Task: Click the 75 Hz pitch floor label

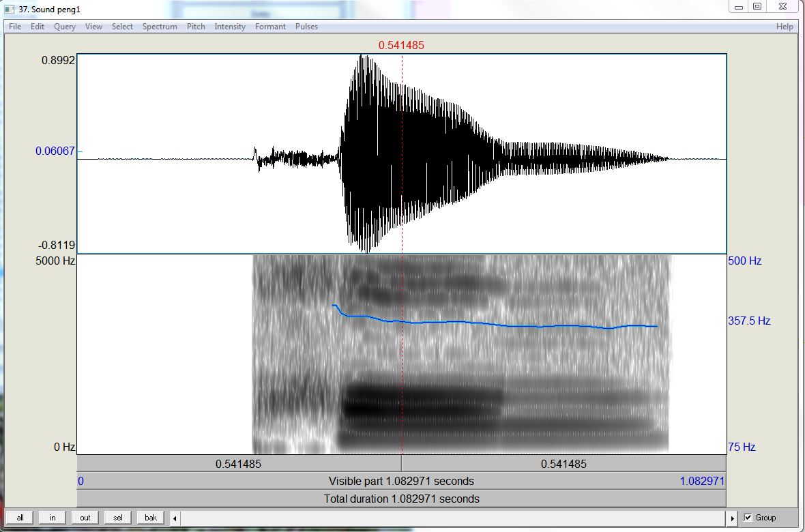Action: pos(742,447)
